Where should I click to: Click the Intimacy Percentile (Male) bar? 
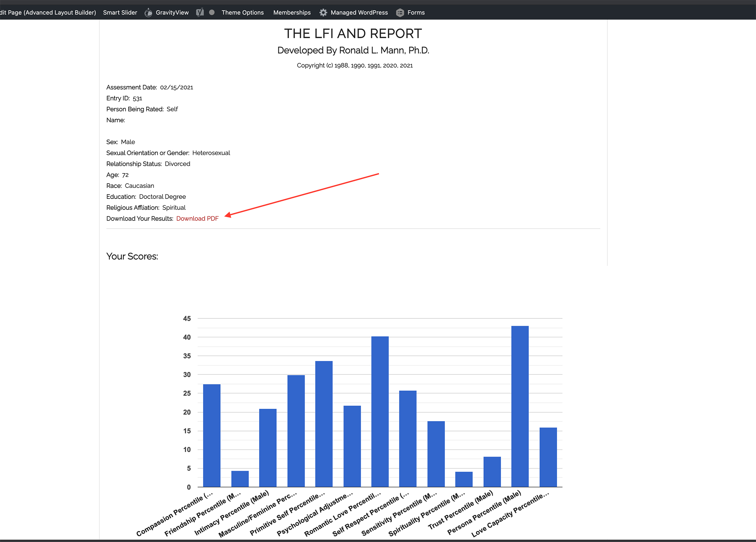coord(268,448)
